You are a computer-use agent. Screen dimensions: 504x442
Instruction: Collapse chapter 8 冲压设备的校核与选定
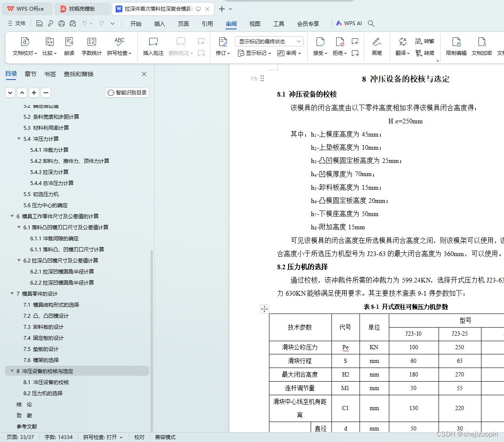[x=12, y=371]
